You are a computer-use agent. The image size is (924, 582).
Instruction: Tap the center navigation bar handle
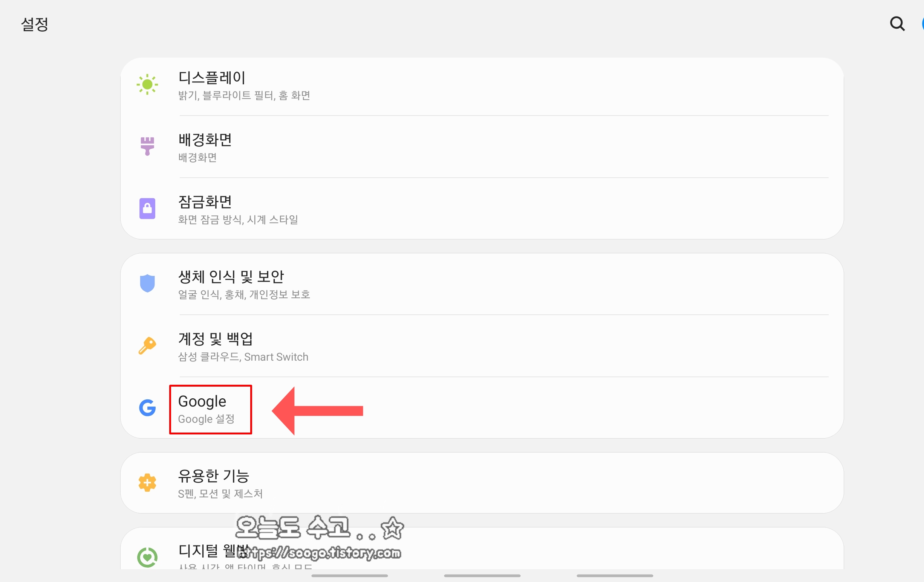click(x=482, y=576)
